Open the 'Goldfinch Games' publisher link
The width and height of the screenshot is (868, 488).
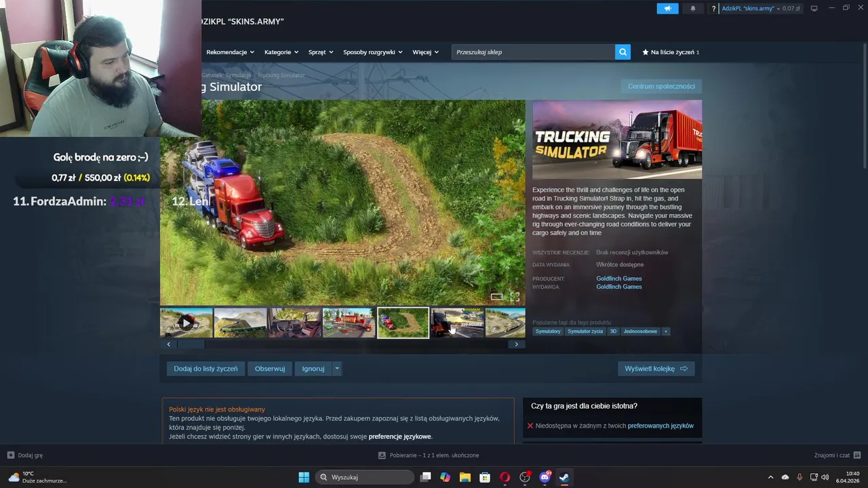coord(618,287)
